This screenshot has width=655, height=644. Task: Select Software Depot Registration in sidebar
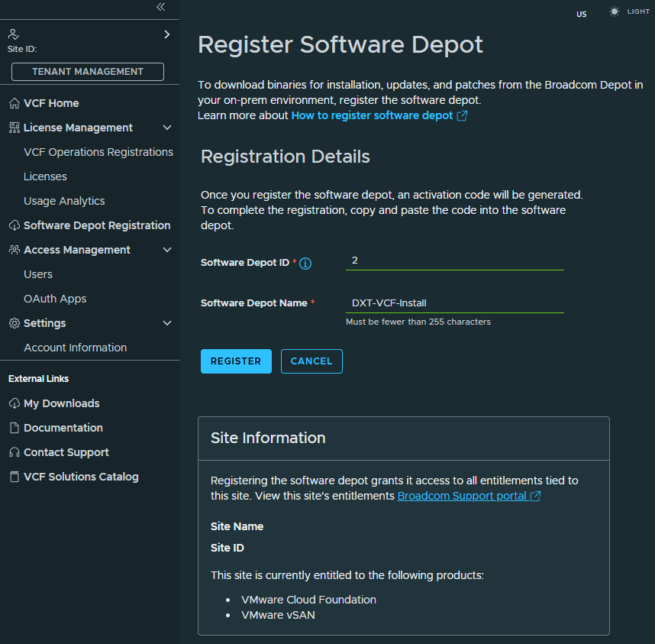click(x=97, y=225)
